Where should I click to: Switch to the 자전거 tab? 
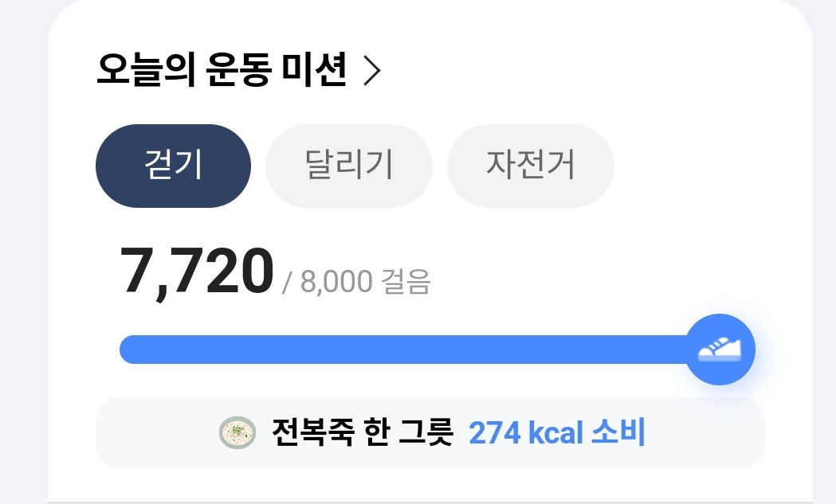tap(530, 166)
